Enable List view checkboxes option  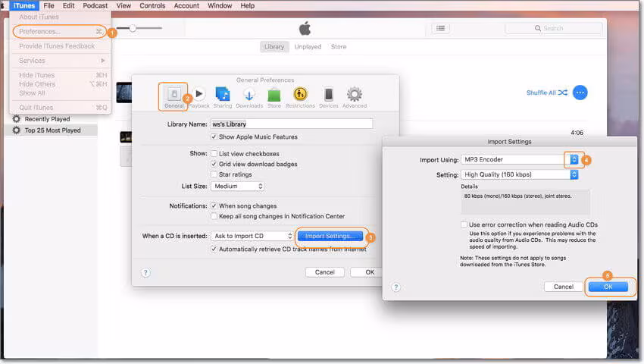pyautogui.click(x=214, y=153)
